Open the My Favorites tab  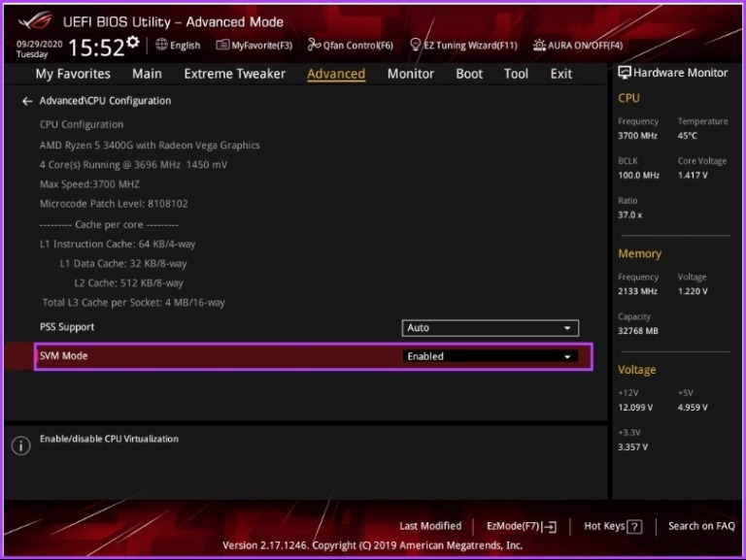tap(73, 74)
